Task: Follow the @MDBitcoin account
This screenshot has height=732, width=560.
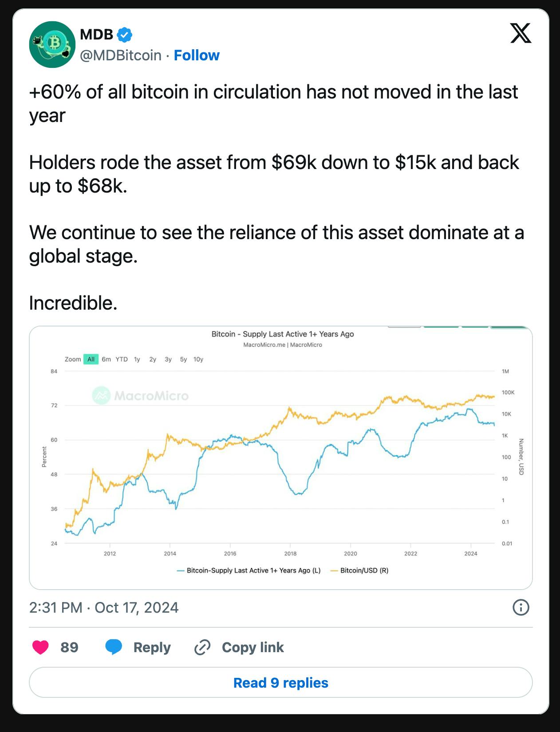Action: 197,55
